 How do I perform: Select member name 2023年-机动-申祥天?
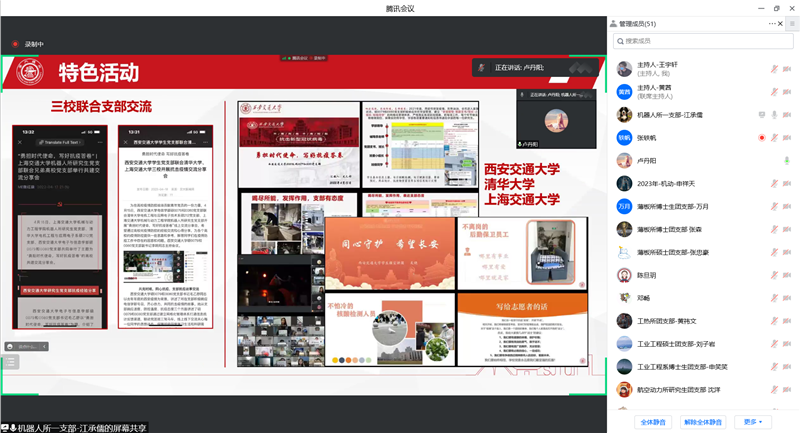[666, 184]
